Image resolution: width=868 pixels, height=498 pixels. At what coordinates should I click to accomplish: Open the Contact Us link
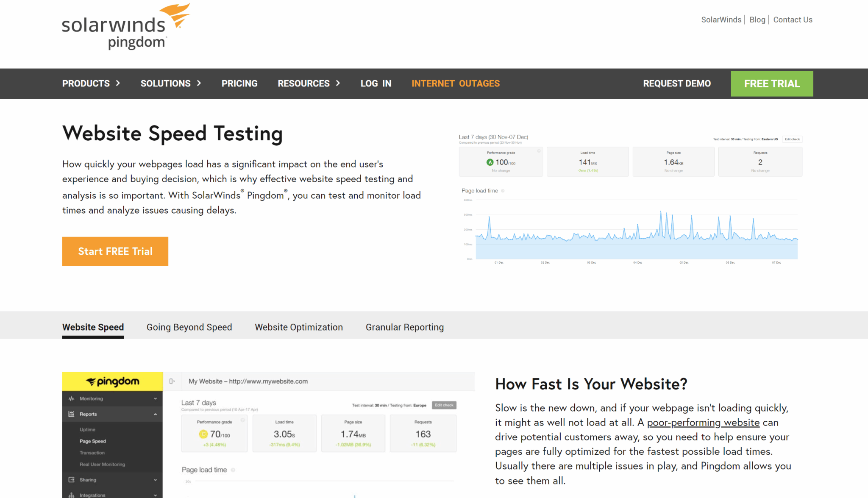coord(793,20)
